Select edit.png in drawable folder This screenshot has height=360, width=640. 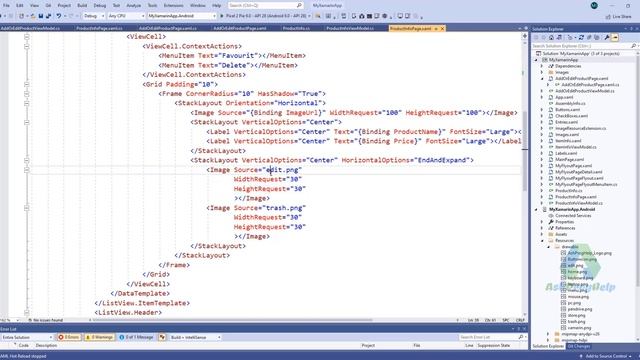[x=576, y=265]
